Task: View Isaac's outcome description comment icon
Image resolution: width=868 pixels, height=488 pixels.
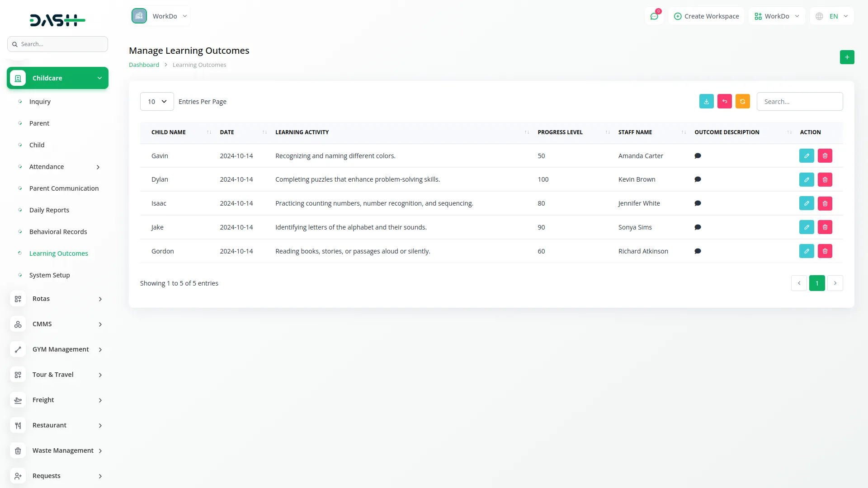Action: (698, 203)
